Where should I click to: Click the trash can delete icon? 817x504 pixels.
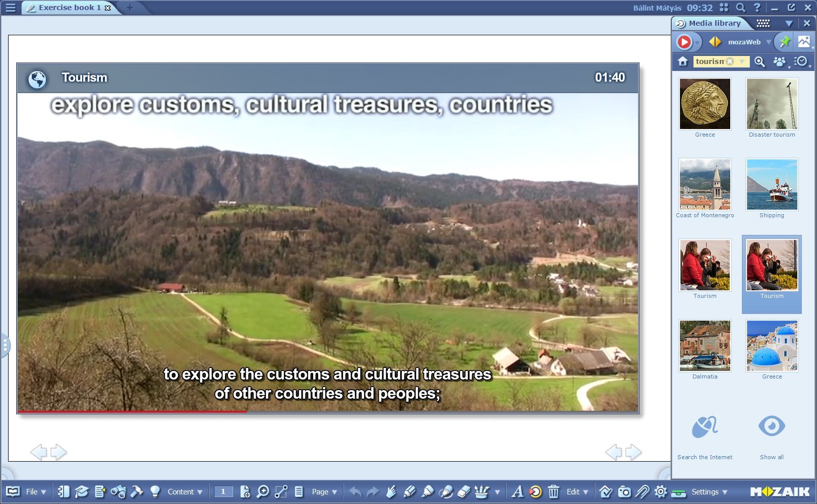point(553,491)
